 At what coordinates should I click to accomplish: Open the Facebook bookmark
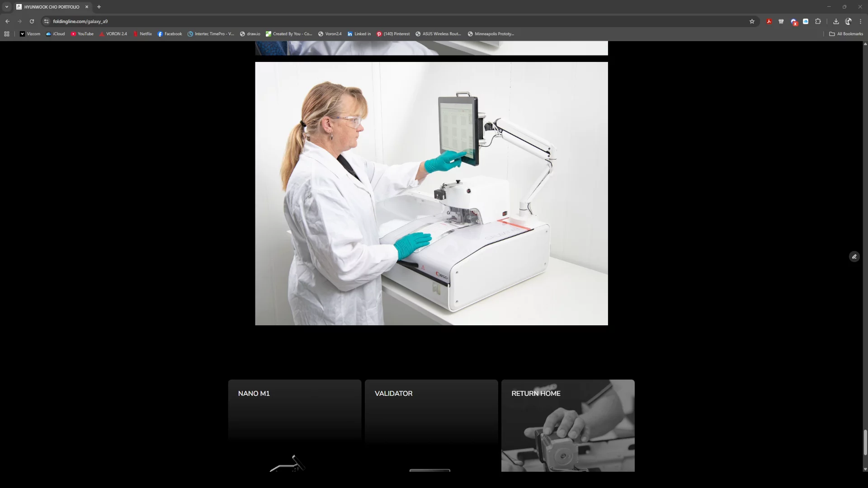(170, 34)
